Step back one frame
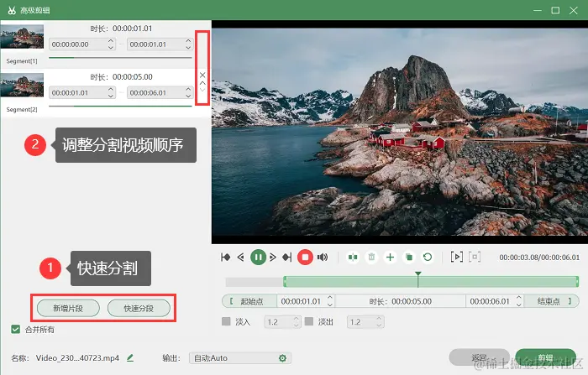Image resolution: width=588 pixels, height=375 pixels. (x=241, y=258)
